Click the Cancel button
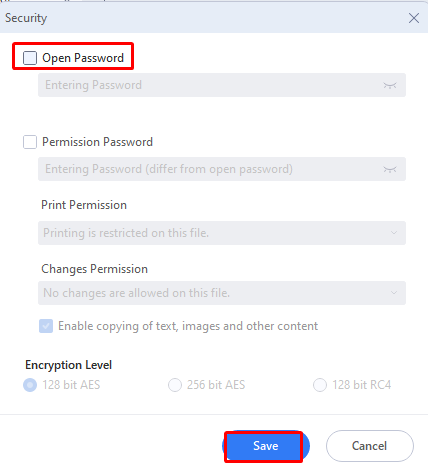428x470 pixels. point(370,446)
